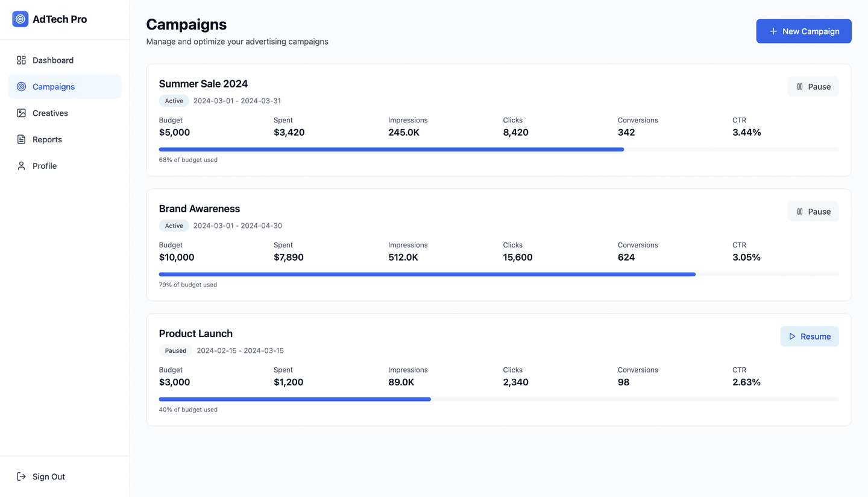The width and height of the screenshot is (868, 497).
Task: Click the Reports document icon
Action: click(20, 139)
